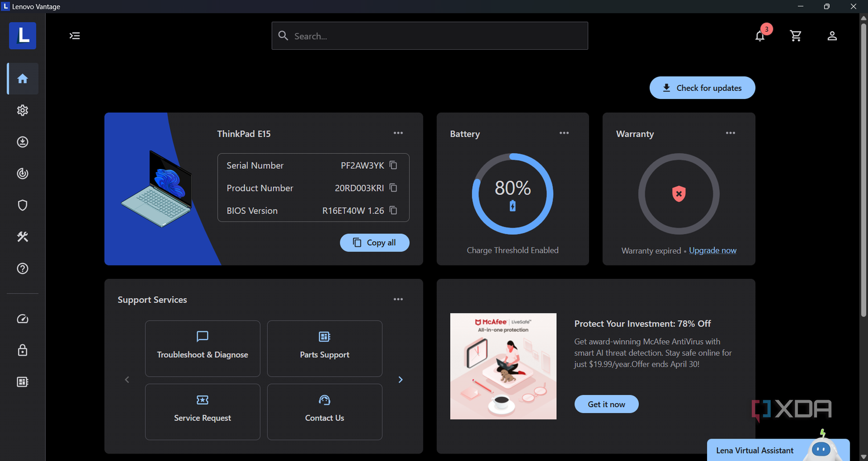The height and width of the screenshot is (461, 868).
Task: Open the hardware tools wrench sidebar icon
Action: click(x=23, y=237)
